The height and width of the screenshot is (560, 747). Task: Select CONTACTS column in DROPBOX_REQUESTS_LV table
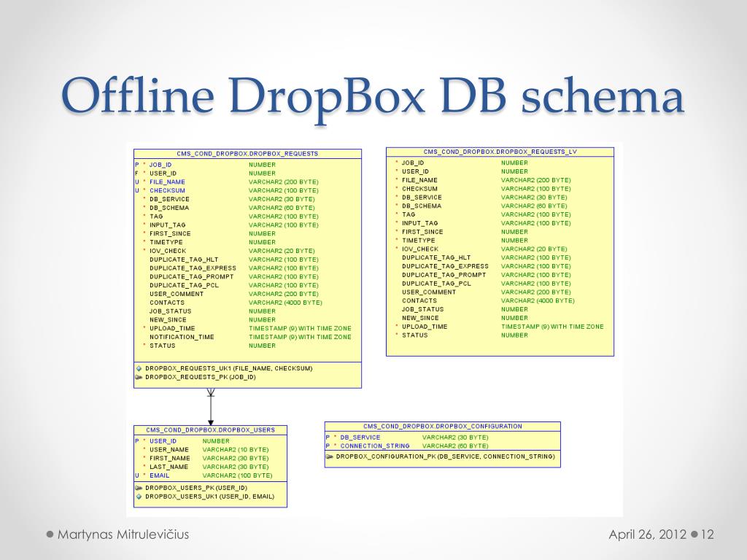(419, 301)
